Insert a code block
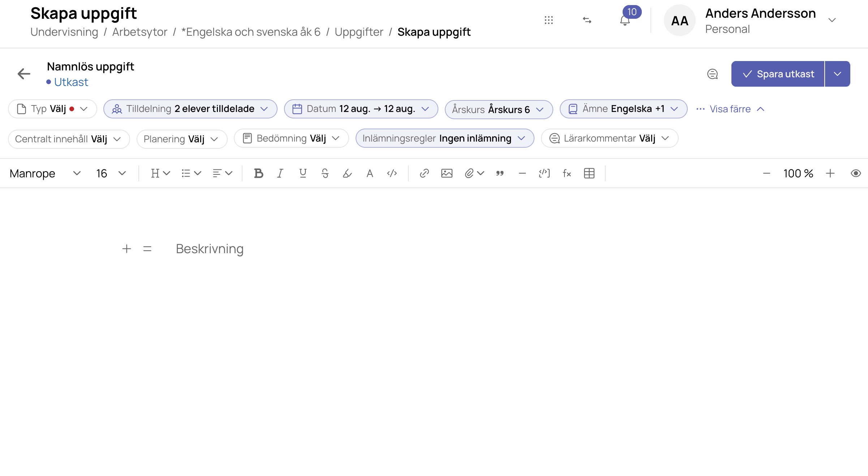This screenshot has width=868, height=476. (544, 174)
